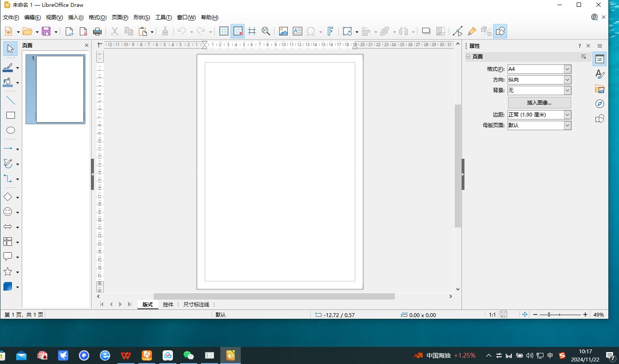Choose the Block Arrows tool

coord(8,227)
